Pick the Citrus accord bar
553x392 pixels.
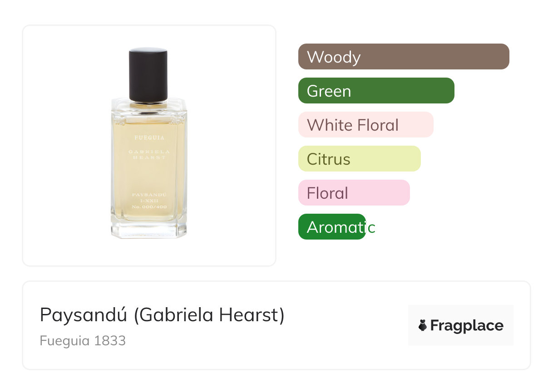tap(359, 159)
